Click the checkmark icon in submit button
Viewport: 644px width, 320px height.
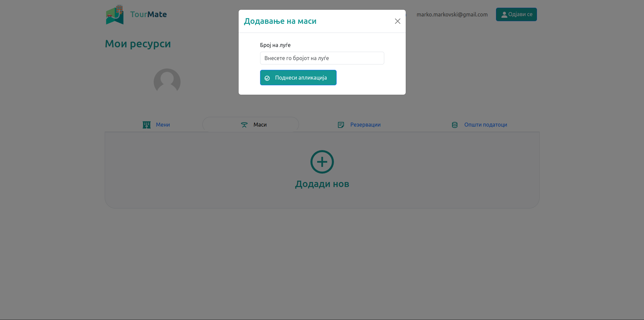(x=267, y=78)
